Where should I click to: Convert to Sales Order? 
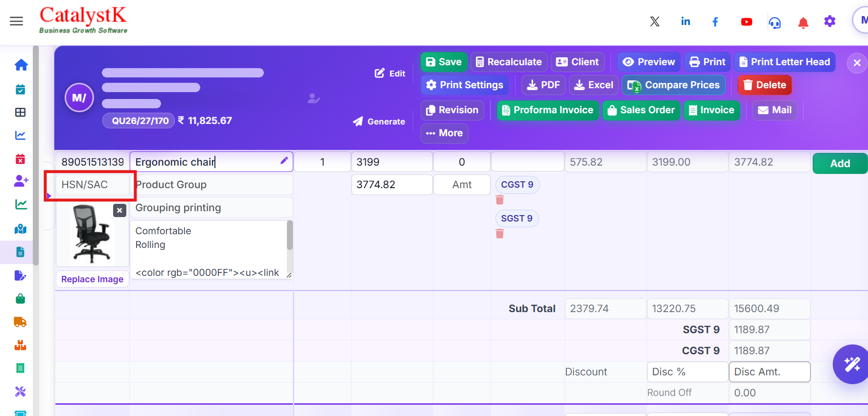(641, 110)
